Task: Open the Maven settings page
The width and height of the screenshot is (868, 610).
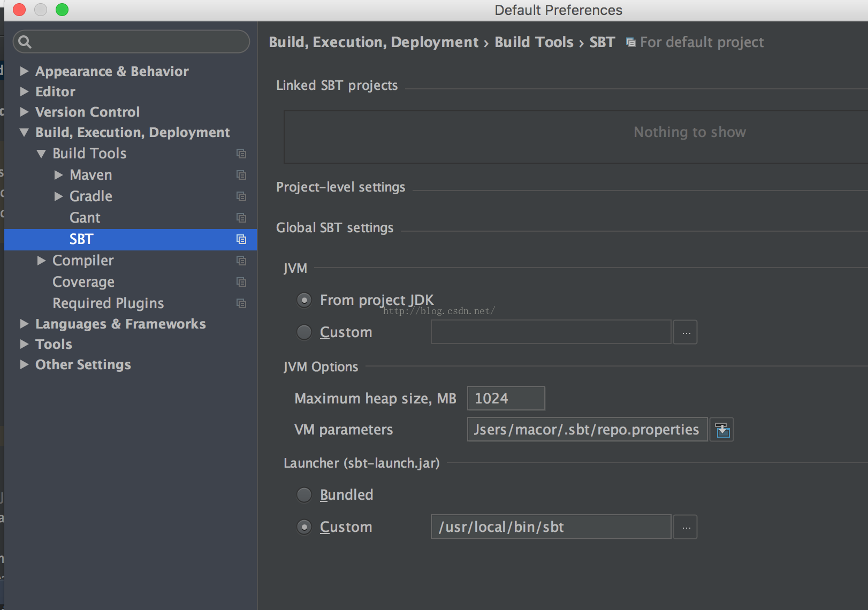Action: [91, 175]
